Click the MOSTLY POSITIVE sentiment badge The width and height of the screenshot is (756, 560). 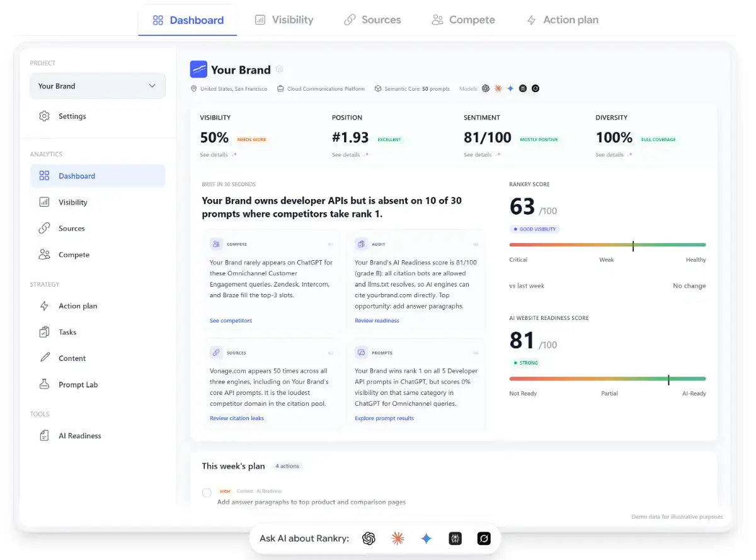pos(539,140)
